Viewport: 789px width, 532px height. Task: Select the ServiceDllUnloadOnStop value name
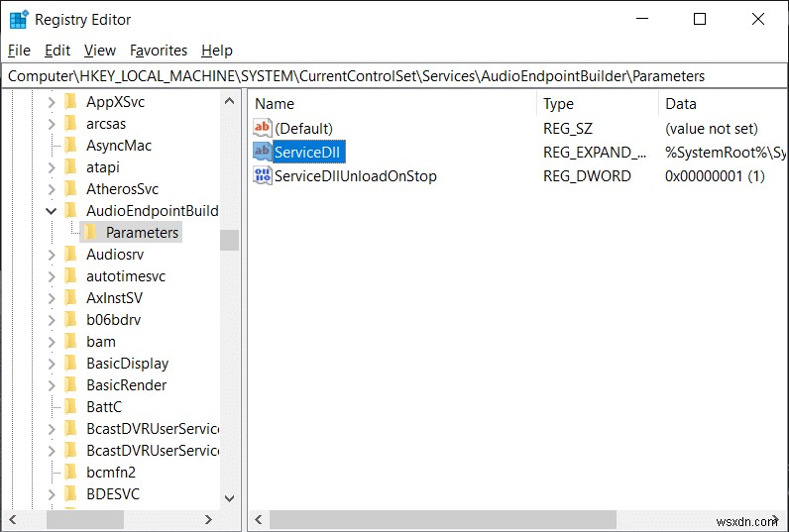pos(356,176)
